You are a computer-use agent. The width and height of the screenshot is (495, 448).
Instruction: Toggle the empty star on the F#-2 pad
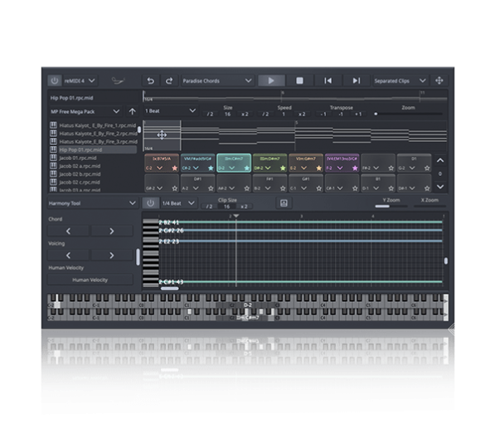391,168
